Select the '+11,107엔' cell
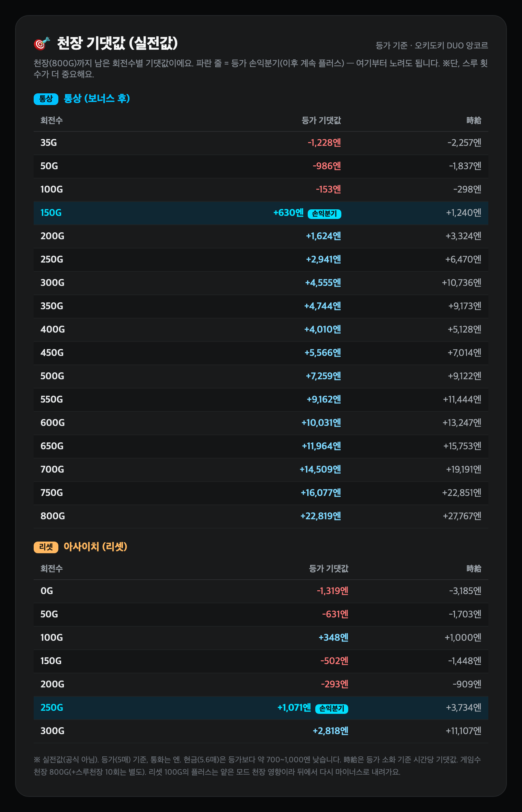The height and width of the screenshot is (812, 522). pos(463,731)
